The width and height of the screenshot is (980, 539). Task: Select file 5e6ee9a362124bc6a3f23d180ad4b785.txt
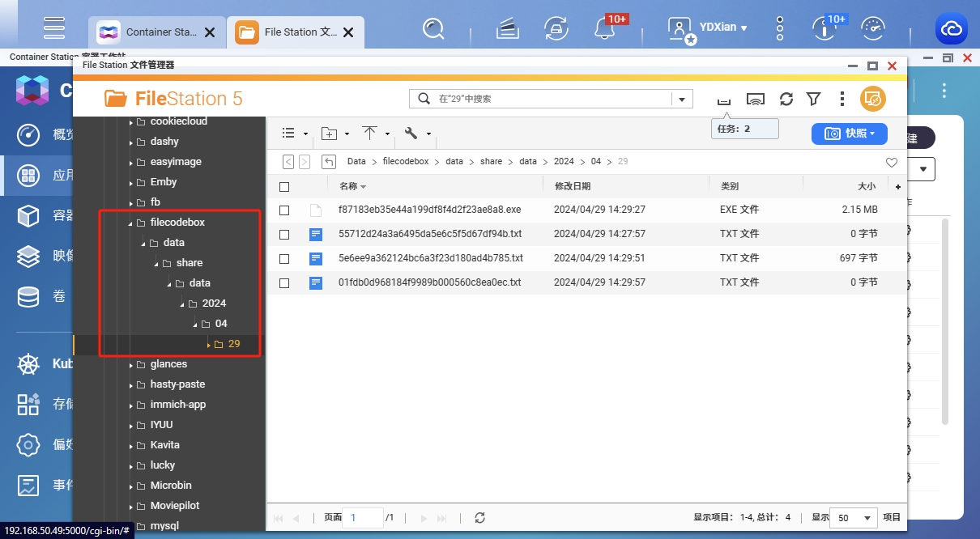pyautogui.click(x=431, y=258)
